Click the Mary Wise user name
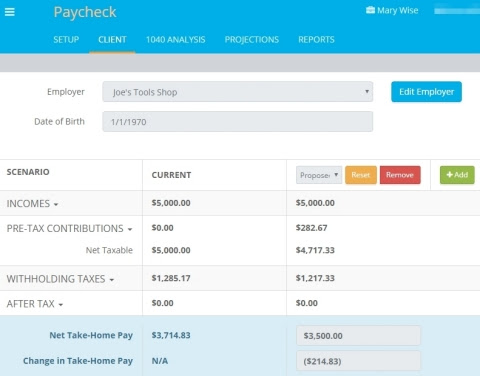The image size is (480, 376). coord(398,10)
